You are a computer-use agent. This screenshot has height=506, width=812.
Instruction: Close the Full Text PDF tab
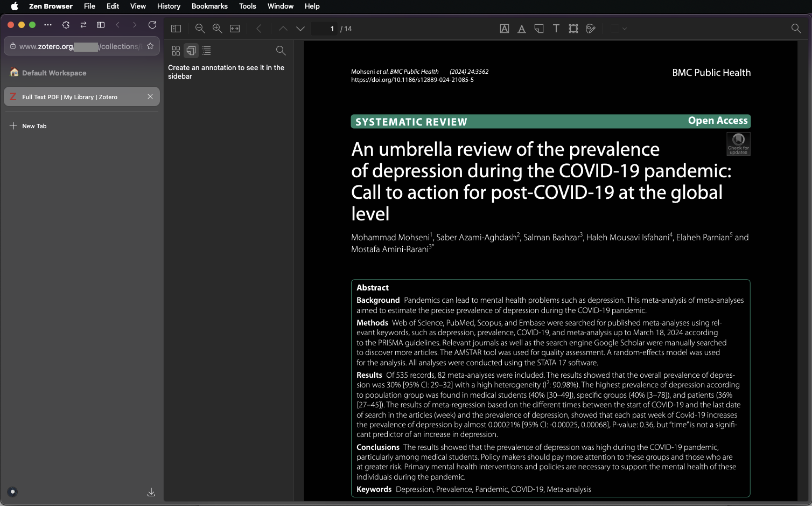[150, 96]
